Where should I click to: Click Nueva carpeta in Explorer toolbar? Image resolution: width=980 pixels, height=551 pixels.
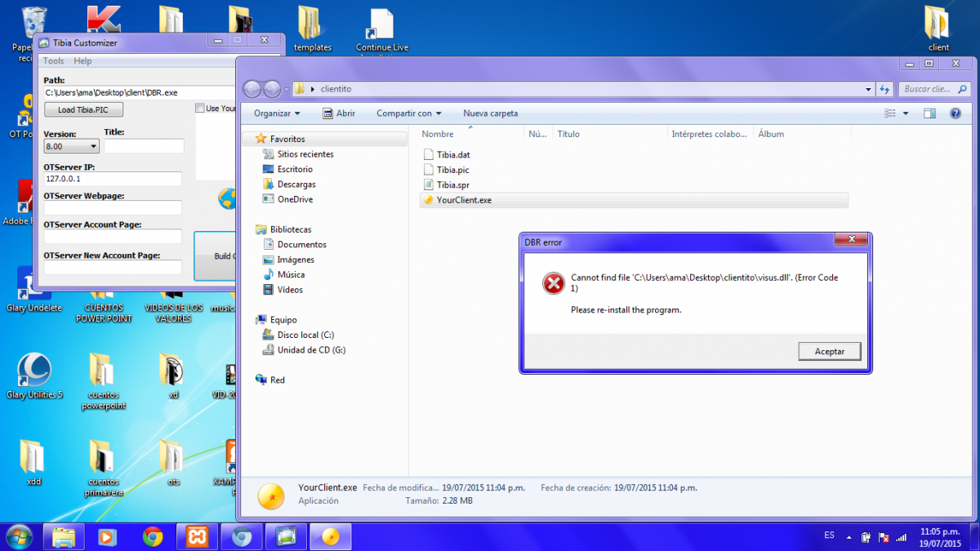(x=491, y=113)
